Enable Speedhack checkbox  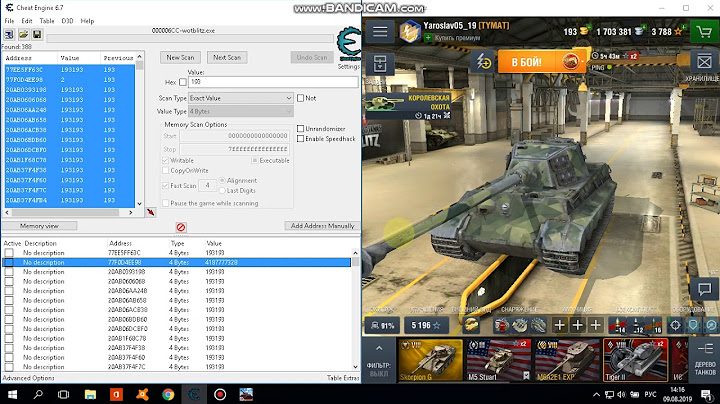click(300, 139)
